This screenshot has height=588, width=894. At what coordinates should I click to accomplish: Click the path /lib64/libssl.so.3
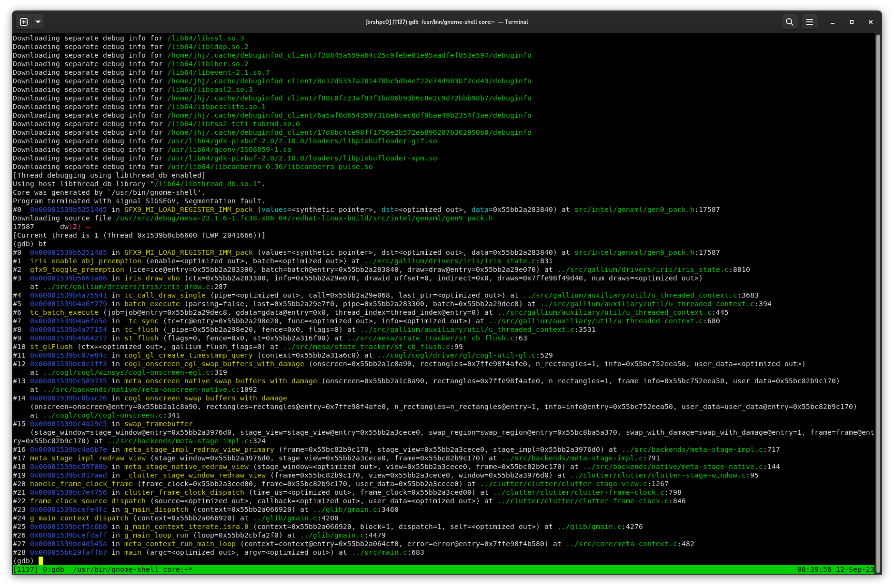206,38
